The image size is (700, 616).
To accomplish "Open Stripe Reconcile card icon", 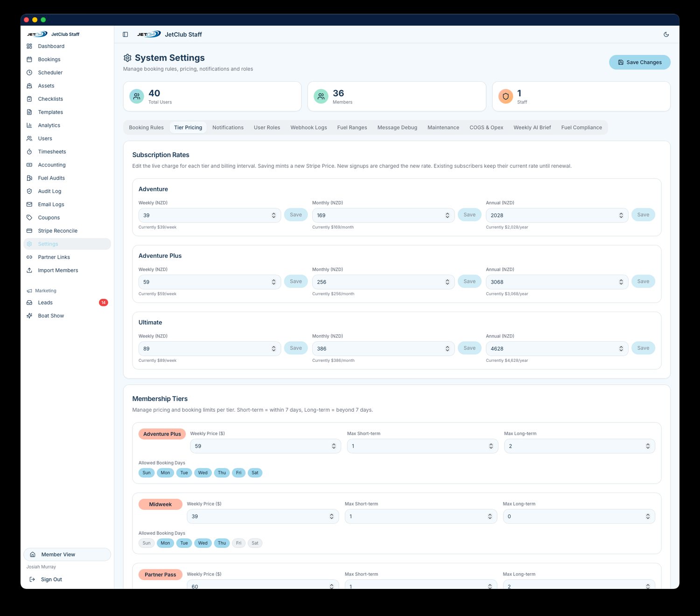I will (29, 231).
